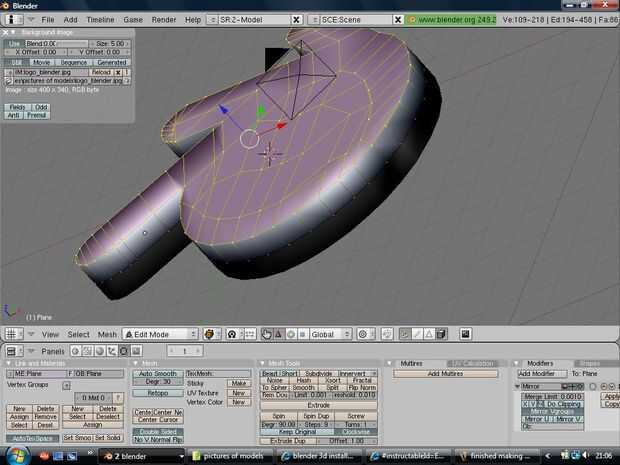
Task: Open the Editing context panel icon
Action: coord(124,351)
